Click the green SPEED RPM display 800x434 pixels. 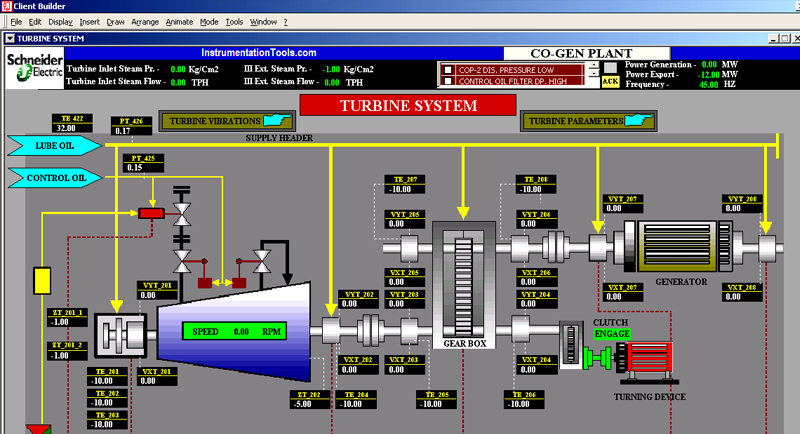236,330
